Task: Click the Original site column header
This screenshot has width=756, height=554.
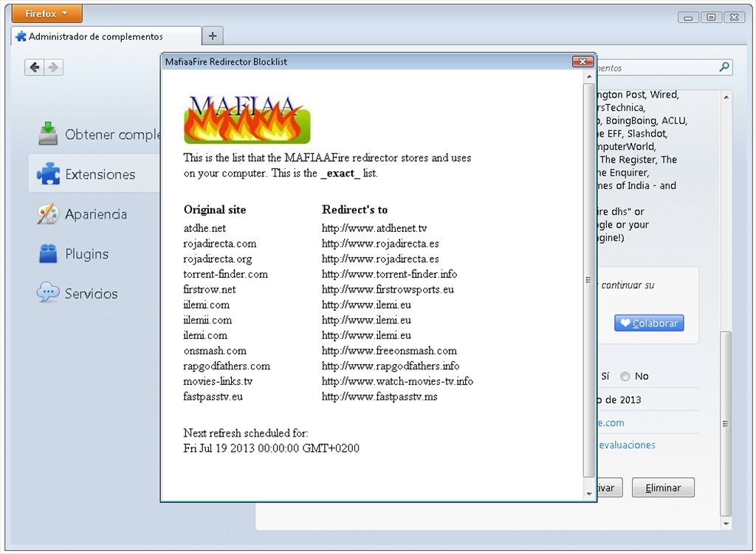Action: pos(215,210)
